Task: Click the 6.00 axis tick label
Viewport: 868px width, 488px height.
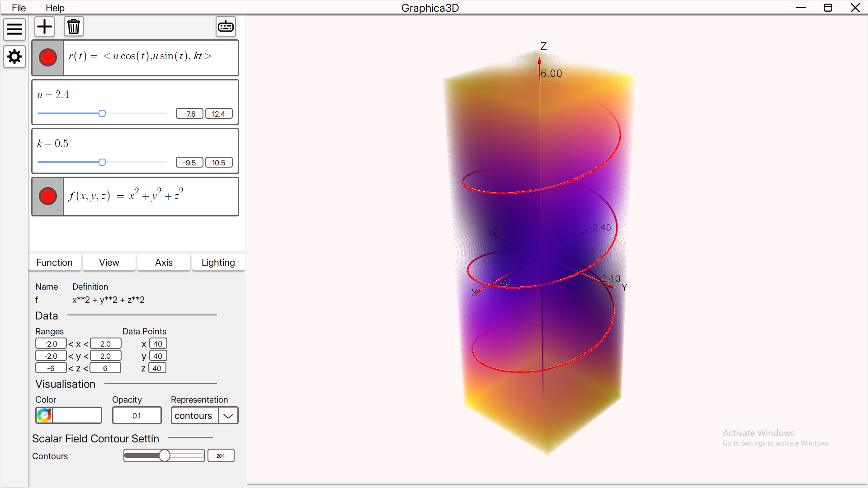Action: pos(552,73)
